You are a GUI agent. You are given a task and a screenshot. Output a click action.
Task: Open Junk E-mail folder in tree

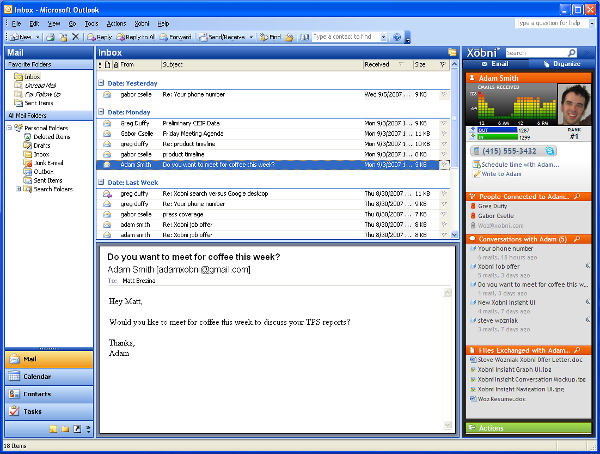(x=48, y=163)
